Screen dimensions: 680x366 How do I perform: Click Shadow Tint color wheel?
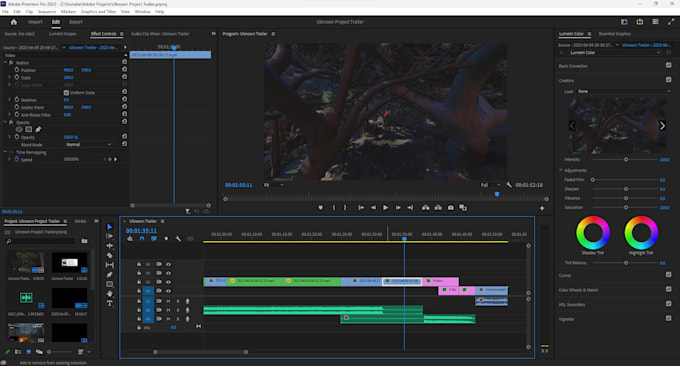pos(593,232)
